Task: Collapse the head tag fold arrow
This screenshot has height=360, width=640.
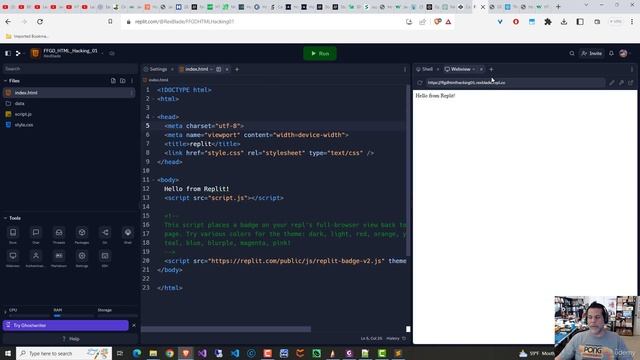Action: click(x=154, y=117)
